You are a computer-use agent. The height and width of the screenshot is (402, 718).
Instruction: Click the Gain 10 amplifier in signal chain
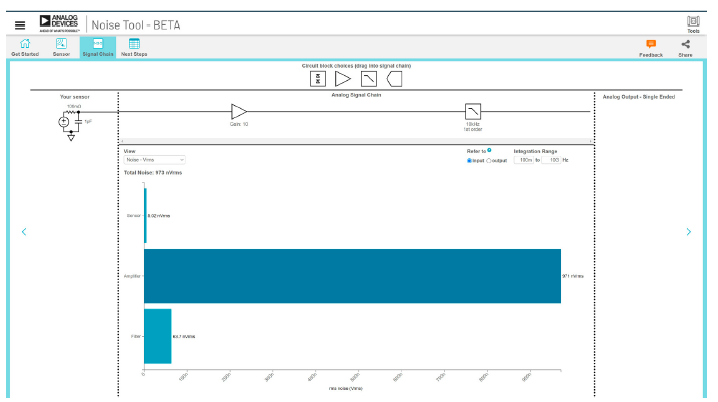click(x=238, y=111)
